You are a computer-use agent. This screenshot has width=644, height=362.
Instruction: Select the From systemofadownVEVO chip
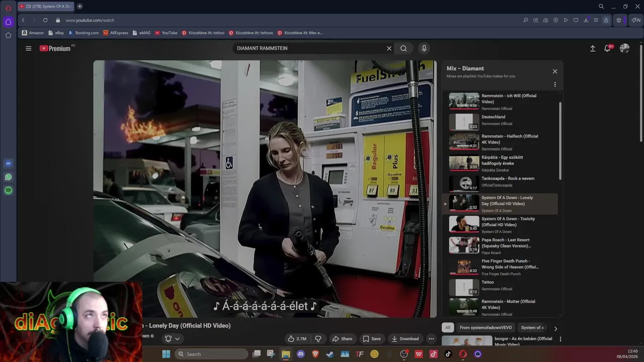486,328
